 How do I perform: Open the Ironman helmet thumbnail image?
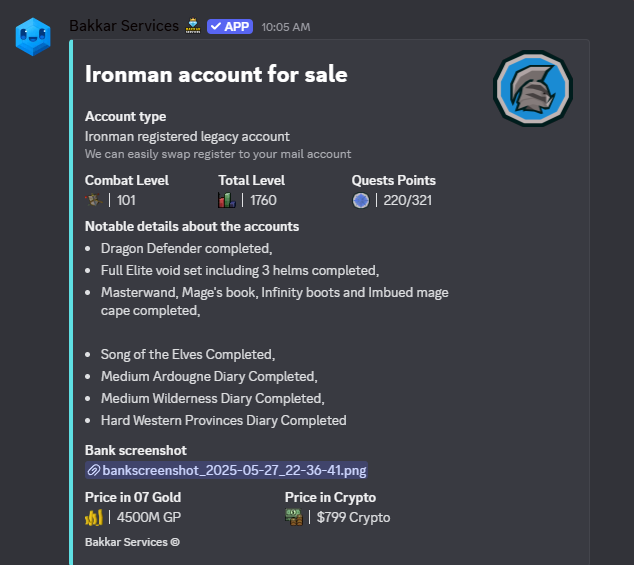(533, 88)
